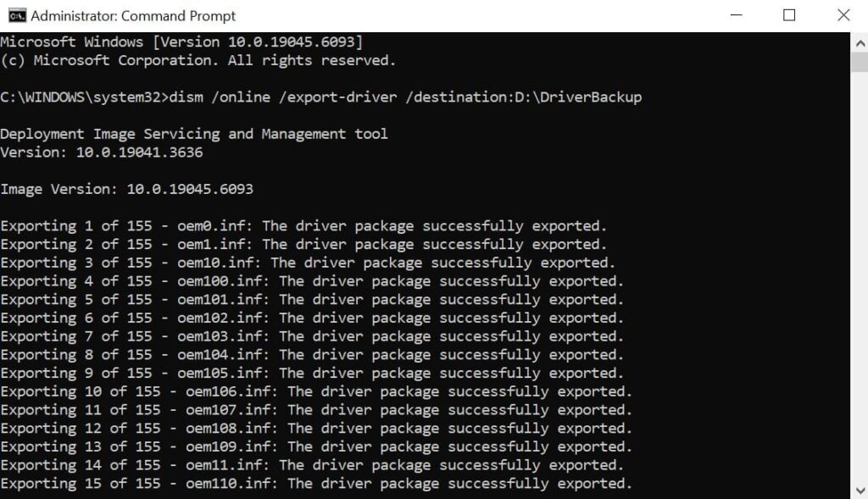Click the 'Deployment Image Servicing and Management tool' text
Screen dimensions: 868x499
tap(194, 134)
